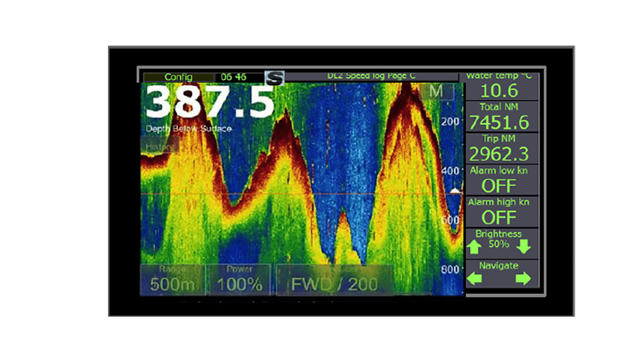
Task: Tap the Navigate left arrow
Action: point(474,279)
